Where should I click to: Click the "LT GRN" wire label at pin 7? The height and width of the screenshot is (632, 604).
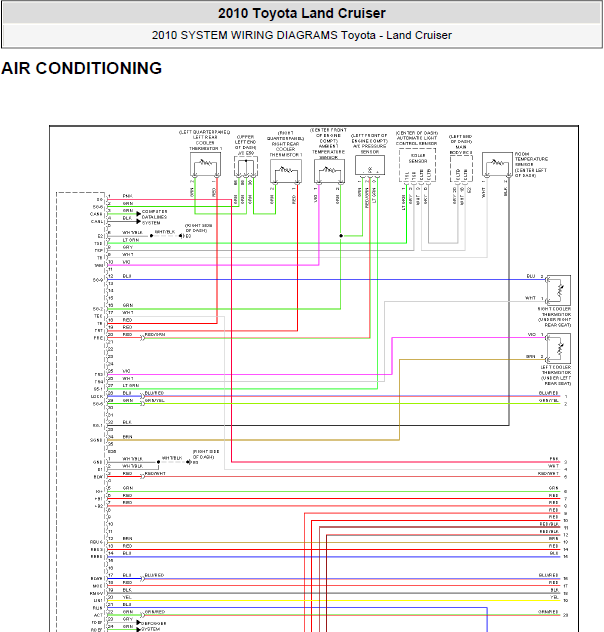click(x=131, y=240)
